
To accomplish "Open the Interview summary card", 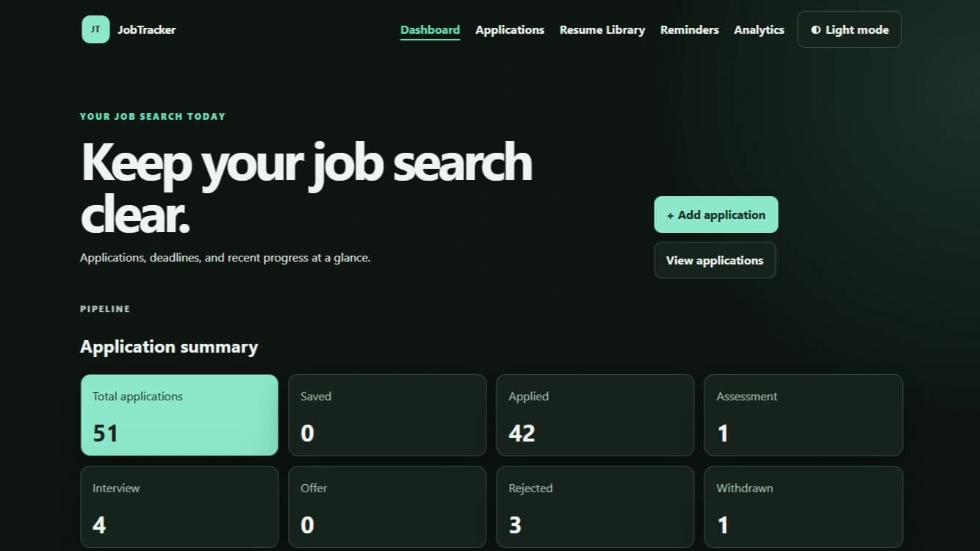I will tap(179, 507).
